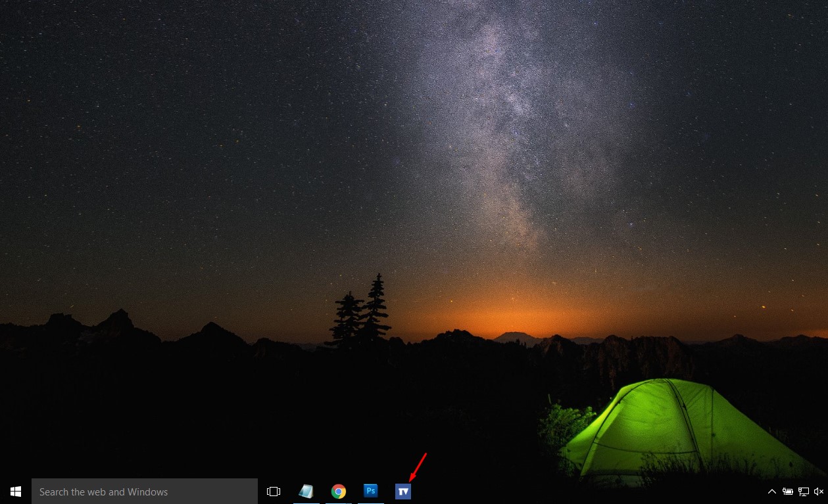Click the muted volume speaker icon
828x504 pixels.
point(819,492)
